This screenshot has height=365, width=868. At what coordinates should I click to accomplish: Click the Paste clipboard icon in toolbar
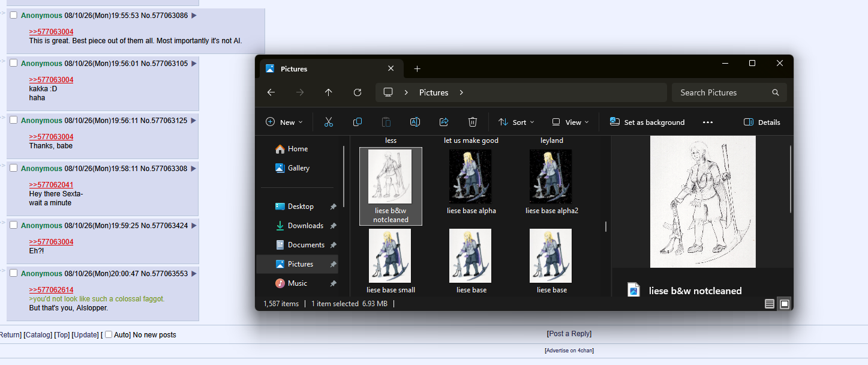coord(386,122)
